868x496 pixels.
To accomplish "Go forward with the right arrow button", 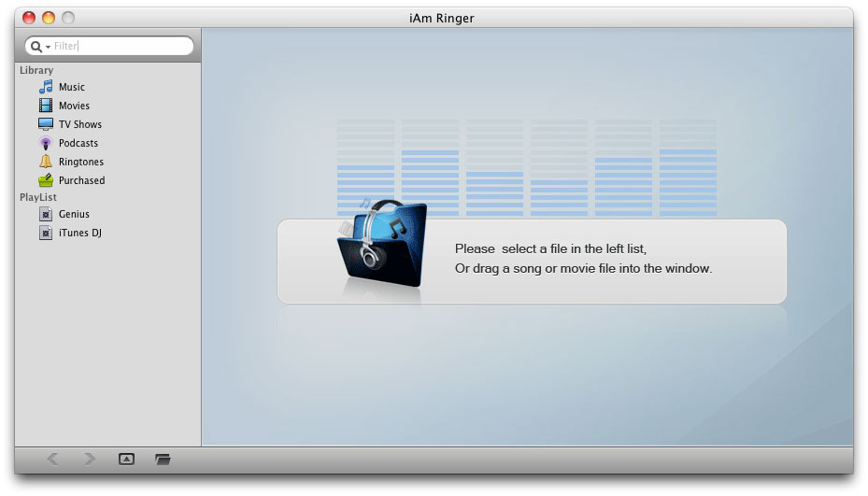I will click(89, 459).
